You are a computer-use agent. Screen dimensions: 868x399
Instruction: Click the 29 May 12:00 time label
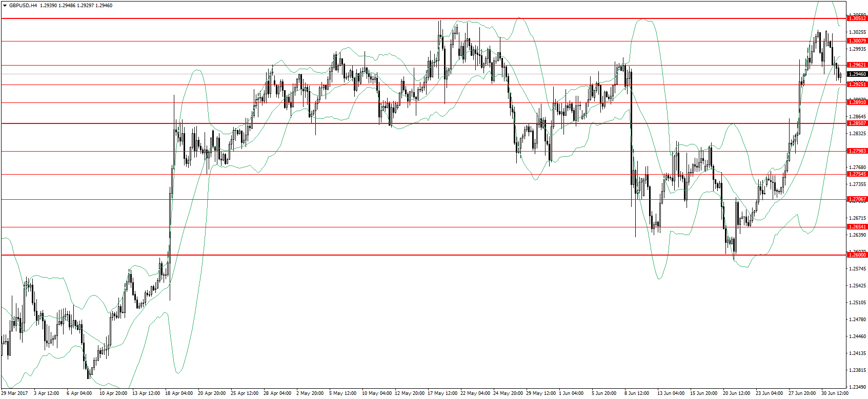541,394
